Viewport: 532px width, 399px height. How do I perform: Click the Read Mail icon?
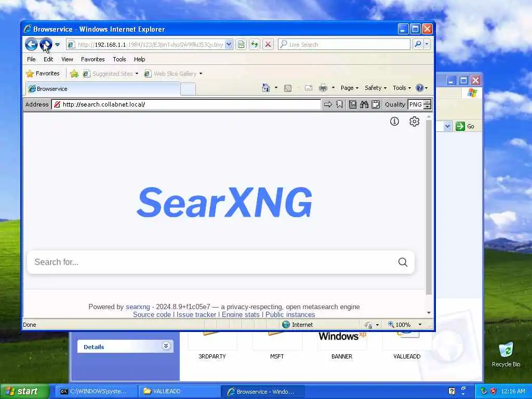click(x=309, y=88)
